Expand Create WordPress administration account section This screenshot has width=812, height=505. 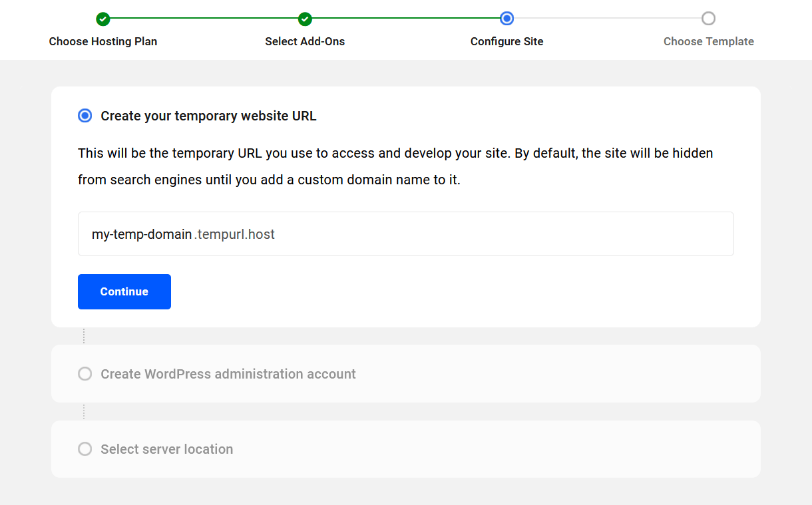click(406, 374)
